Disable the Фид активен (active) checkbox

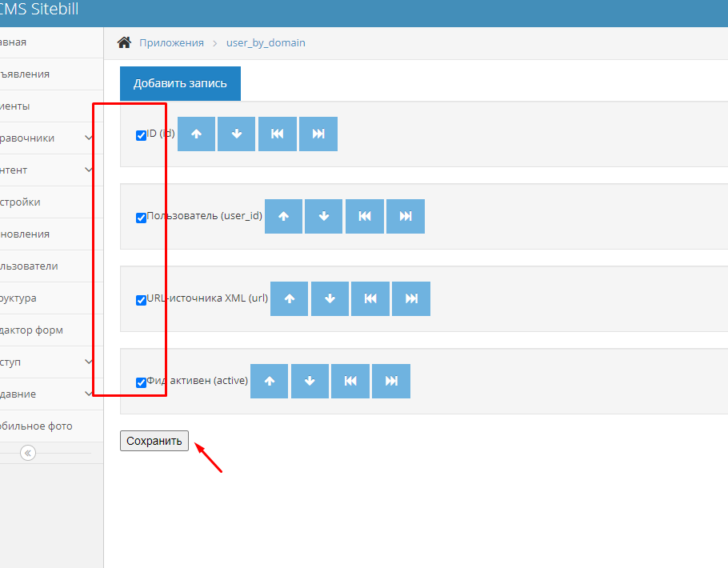tap(142, 382)
